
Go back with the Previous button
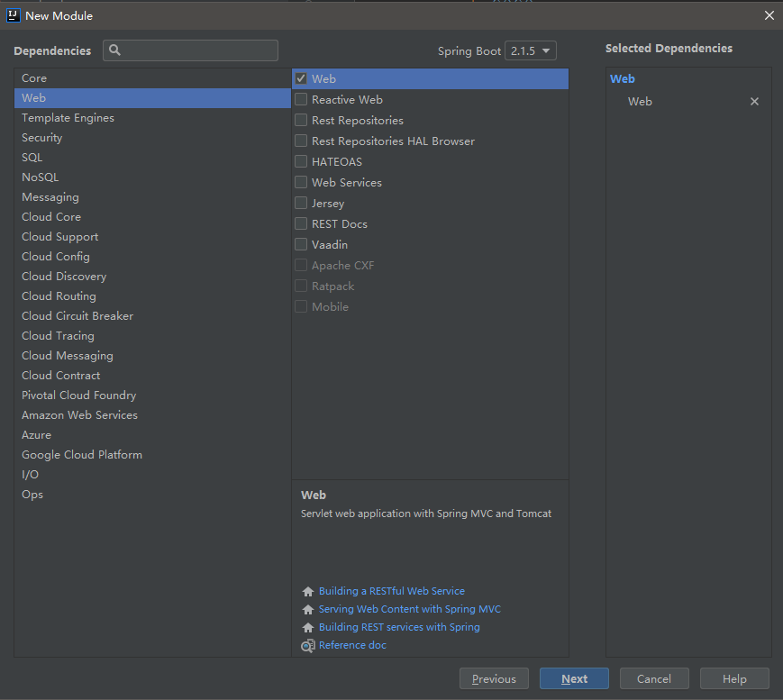click(494, 679)
